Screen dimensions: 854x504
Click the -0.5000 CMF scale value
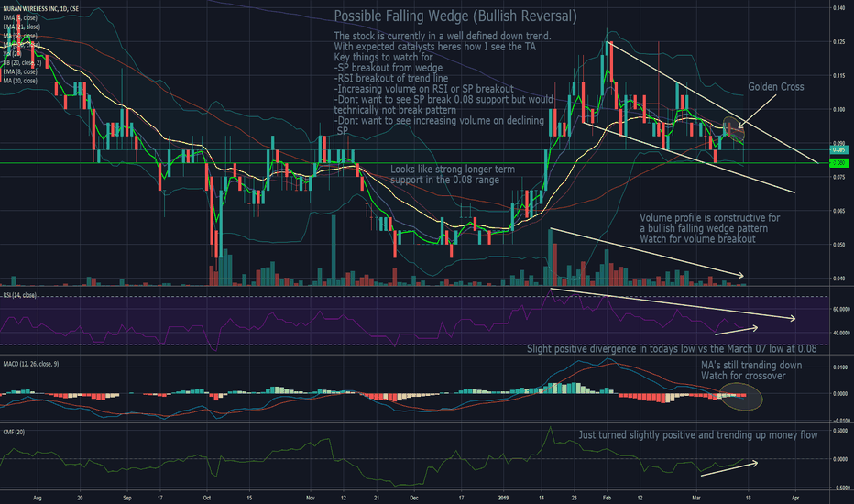pos(839,488)
